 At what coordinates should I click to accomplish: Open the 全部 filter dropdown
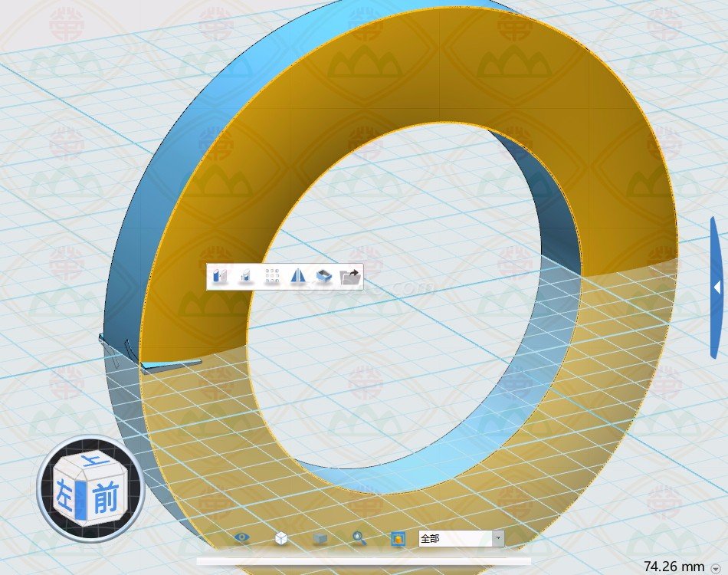(498, 538)
